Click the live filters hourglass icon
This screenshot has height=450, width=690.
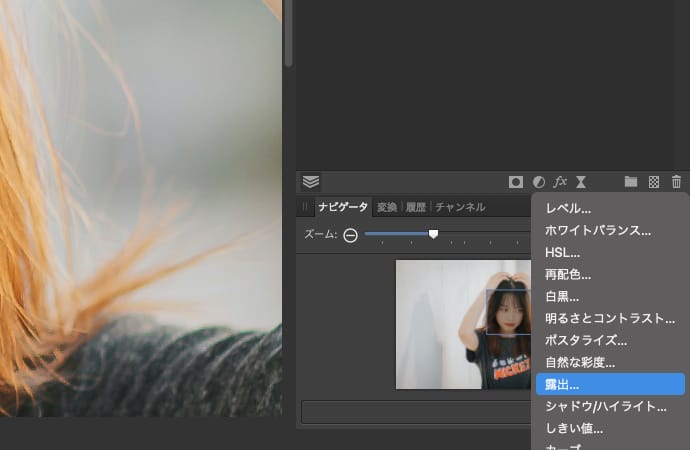(581, 182)
